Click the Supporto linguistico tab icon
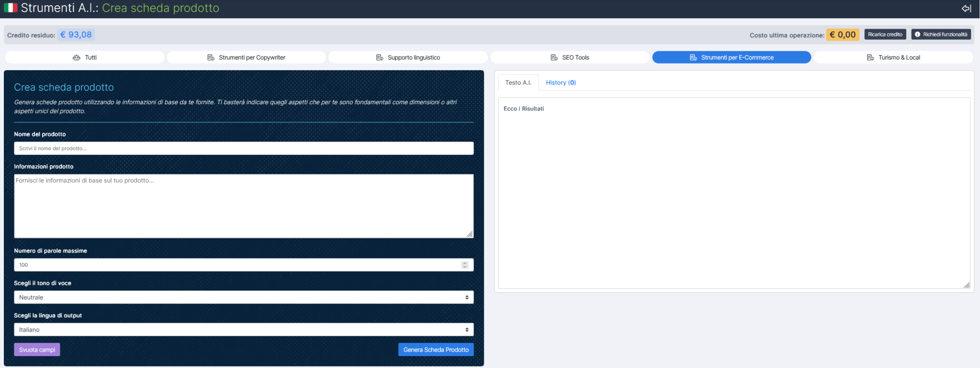 [x=379, y=57]
